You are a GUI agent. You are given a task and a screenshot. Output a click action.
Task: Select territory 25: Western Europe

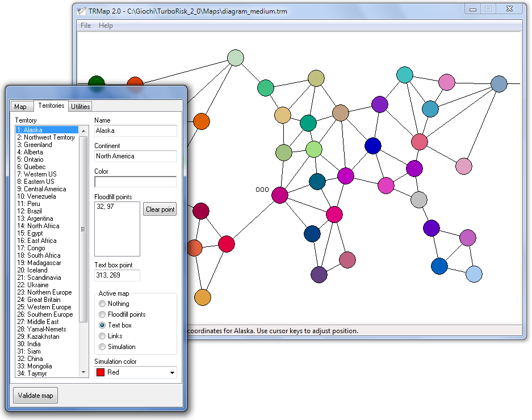(x=47, y=307)
